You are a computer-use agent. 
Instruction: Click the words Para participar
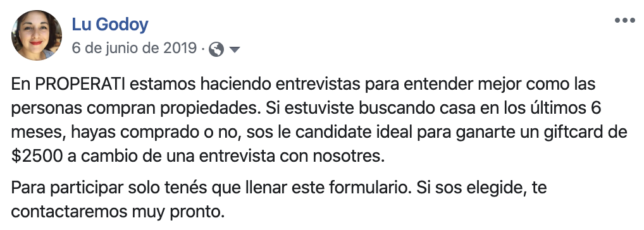[67, 188]
